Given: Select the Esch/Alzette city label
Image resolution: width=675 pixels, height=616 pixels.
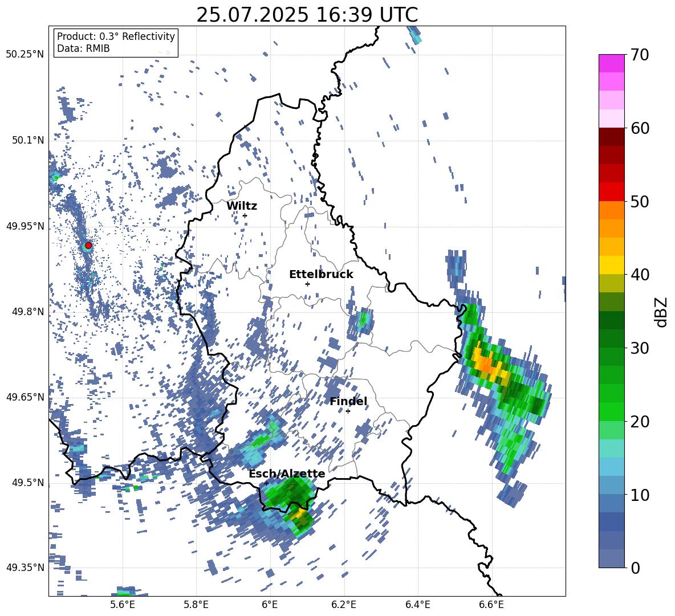Looking at the screenshot, I should tap(287, 474).
